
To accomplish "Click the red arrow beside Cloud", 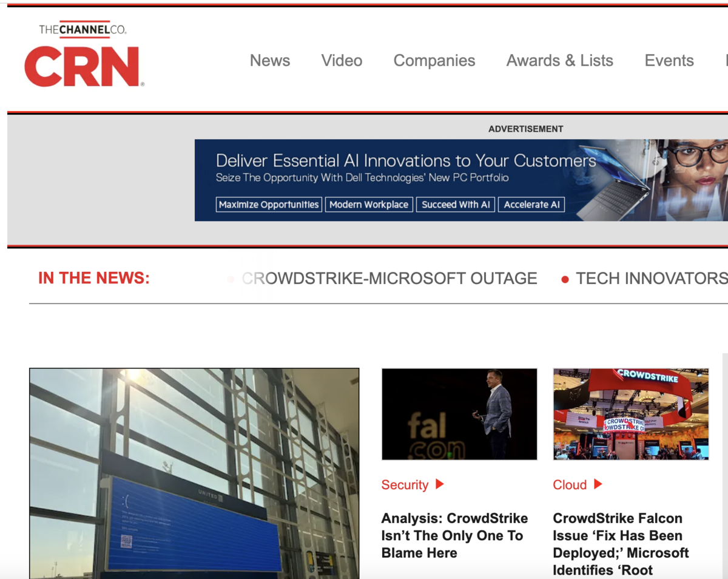I will [598, 484].
